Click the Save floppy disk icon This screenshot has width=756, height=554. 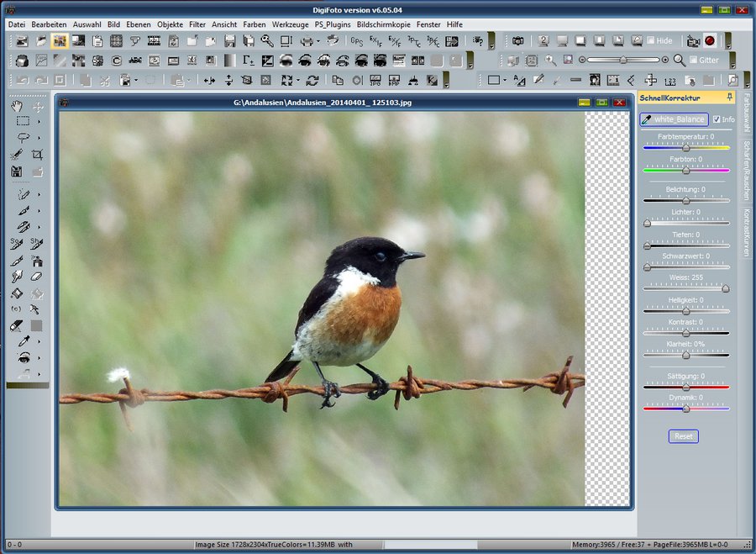(x=229, y=40)
